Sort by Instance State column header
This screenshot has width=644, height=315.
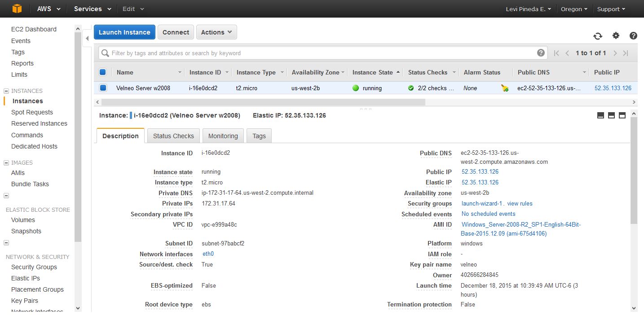(x=376, y=72)
